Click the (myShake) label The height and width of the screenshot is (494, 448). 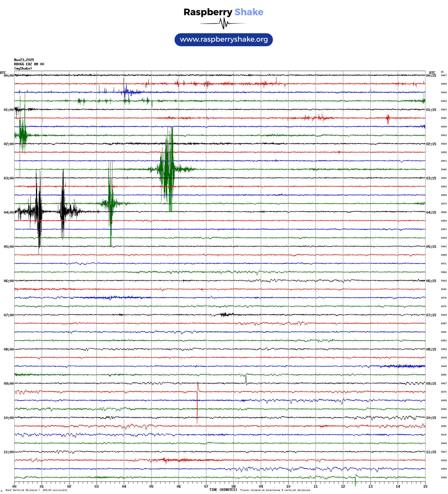point(23,68)
